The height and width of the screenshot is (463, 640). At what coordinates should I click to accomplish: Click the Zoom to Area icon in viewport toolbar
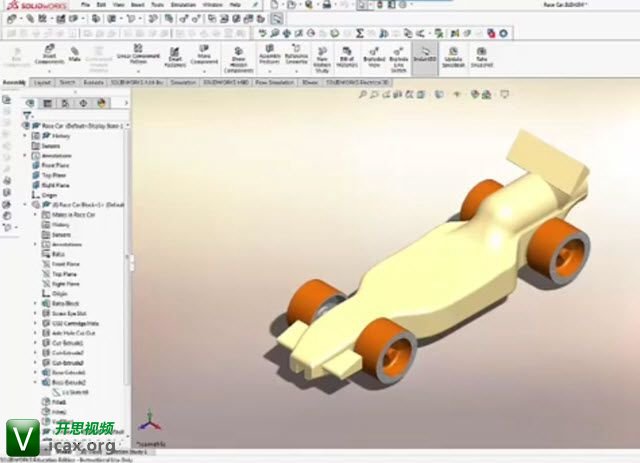tap(374, 94)
